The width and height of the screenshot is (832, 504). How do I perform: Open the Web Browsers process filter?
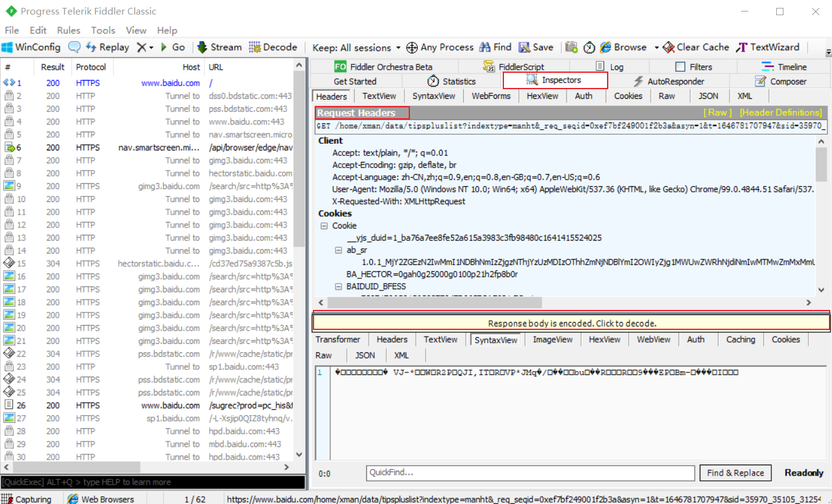(101, 499)
